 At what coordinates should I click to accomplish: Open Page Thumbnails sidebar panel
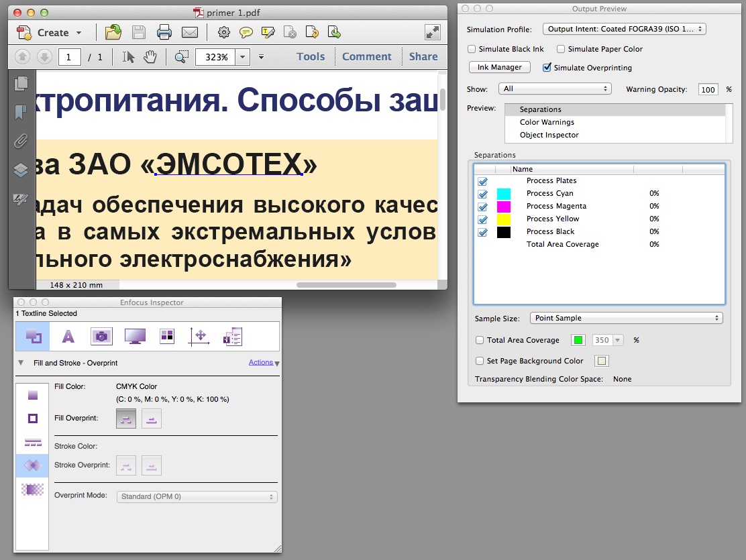(21, 83)
